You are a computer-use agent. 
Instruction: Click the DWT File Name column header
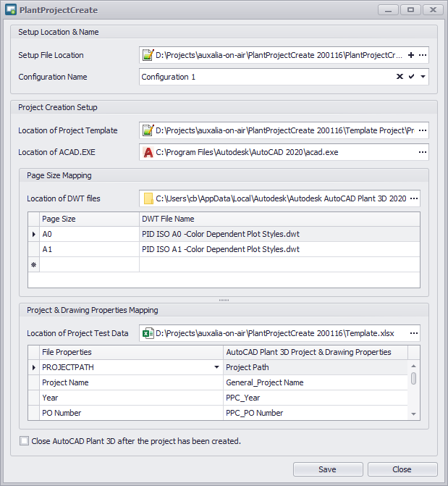click(279, 219)
